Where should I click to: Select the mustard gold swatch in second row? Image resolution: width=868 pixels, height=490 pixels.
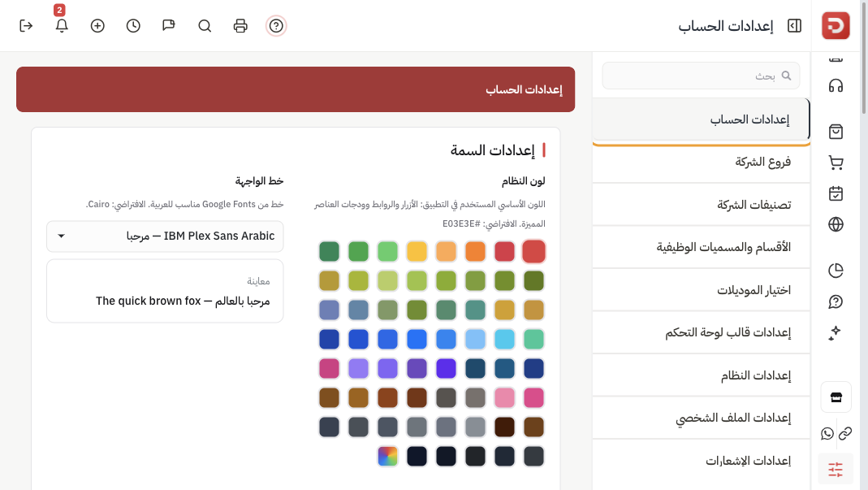pyautogui.click(x=329, y=280)
